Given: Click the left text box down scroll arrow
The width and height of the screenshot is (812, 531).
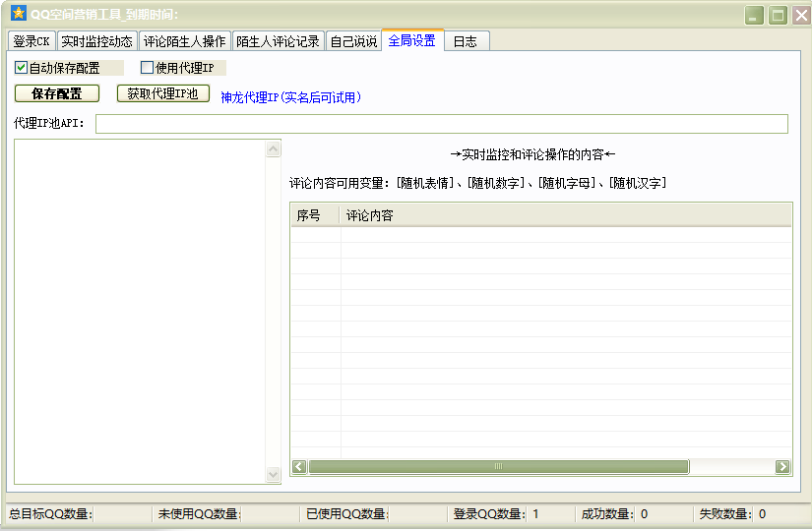Looking at the screenshot, I should (x=274, y=474).
